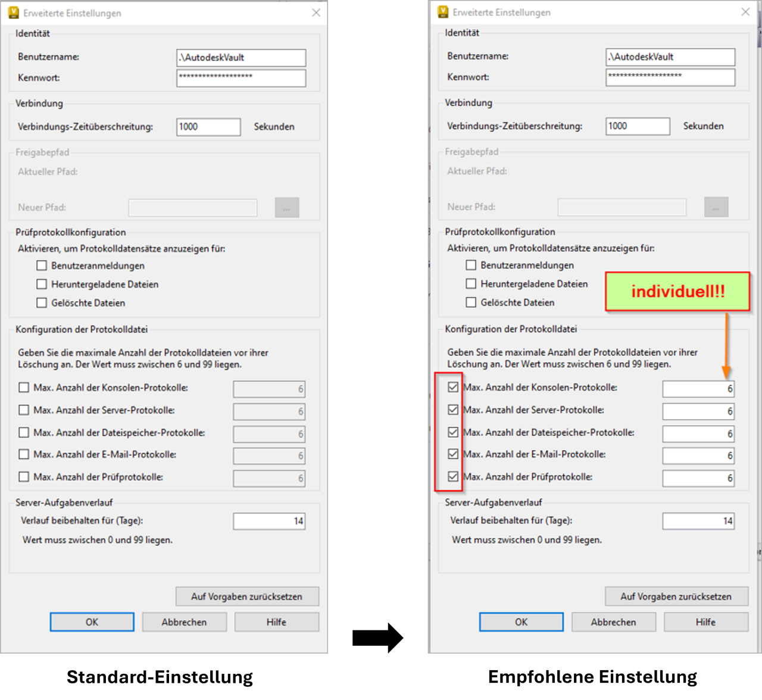Click E-Mail-Protokolle count field in left dialog

[269, 457]
